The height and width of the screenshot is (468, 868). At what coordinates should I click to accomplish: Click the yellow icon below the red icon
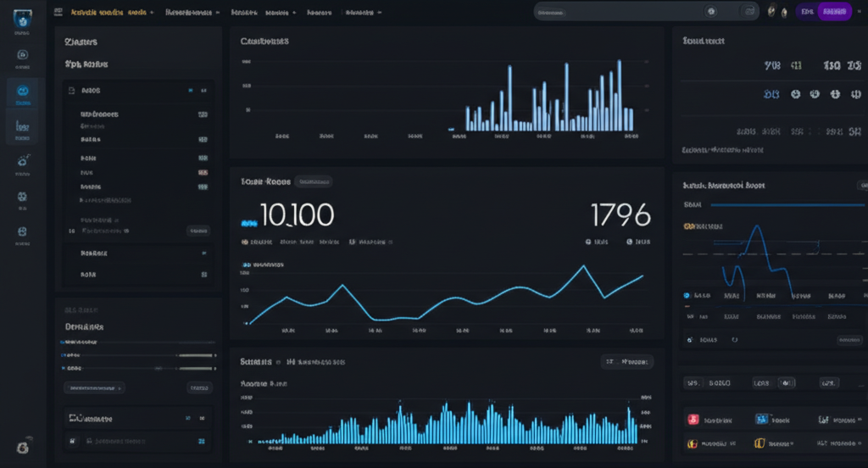tap(692, 443)
